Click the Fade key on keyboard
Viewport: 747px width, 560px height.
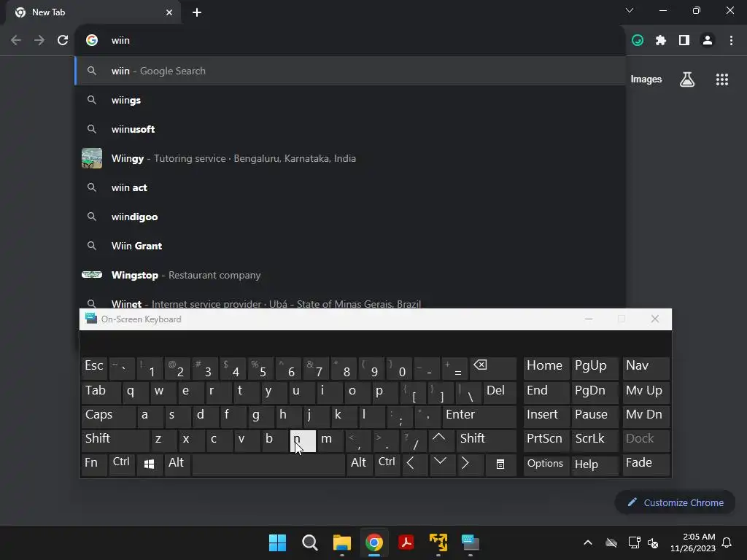pos(646,464)
